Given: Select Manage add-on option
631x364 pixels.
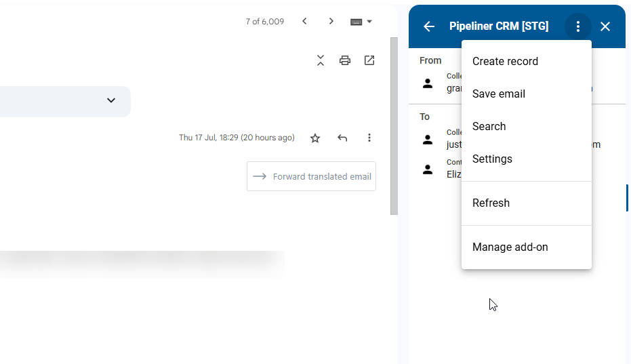Looking at the screenshot, I should point(527,247).
